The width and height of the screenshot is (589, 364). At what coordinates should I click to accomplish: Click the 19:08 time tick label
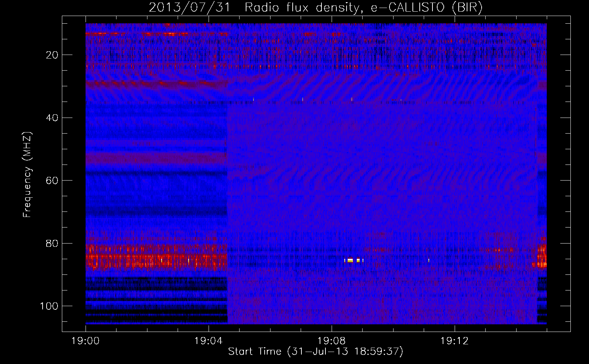coord(332,341)
